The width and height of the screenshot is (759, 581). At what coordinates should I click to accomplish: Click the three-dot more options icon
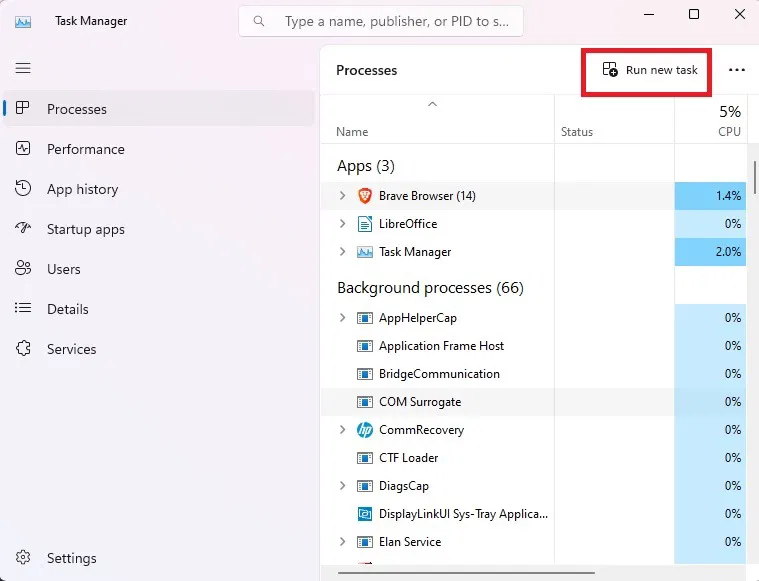pyautogui.click(x=737, y=70)
